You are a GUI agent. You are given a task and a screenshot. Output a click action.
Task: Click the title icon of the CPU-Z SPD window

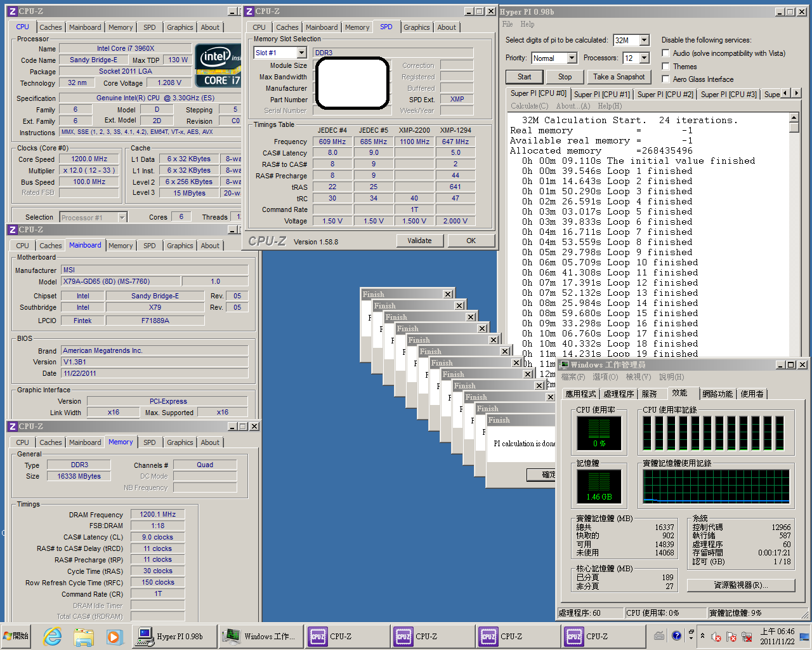click(249, 11)
